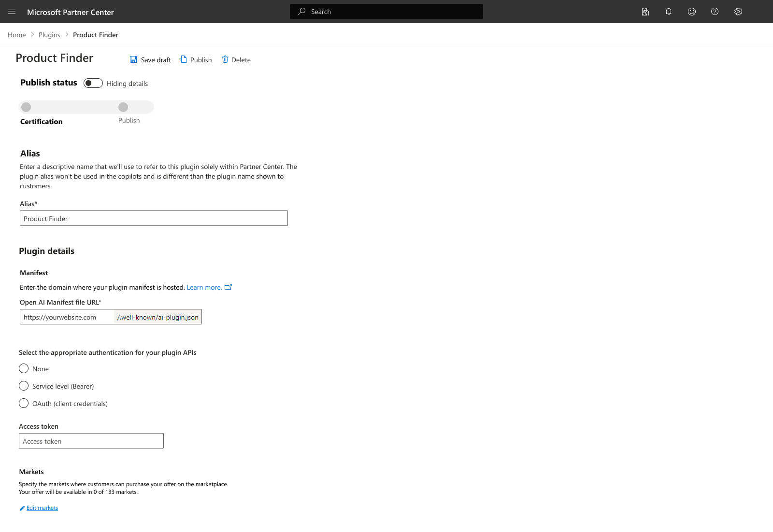Image resolution: width=773 pixels, height=532 pixels.
Task: Select Service level (Bearer) authentication
Action: tap(24, 386)
